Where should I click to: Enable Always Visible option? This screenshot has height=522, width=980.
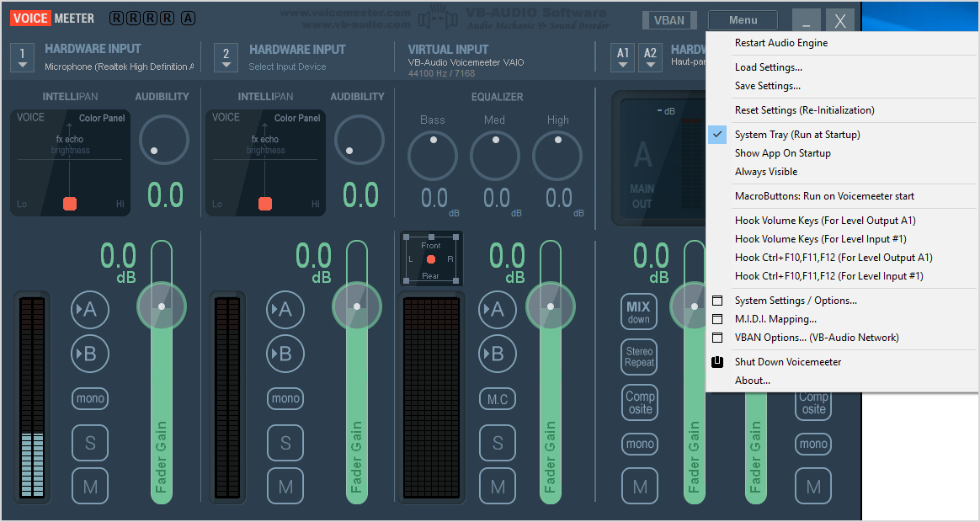[x=765, y=172]
